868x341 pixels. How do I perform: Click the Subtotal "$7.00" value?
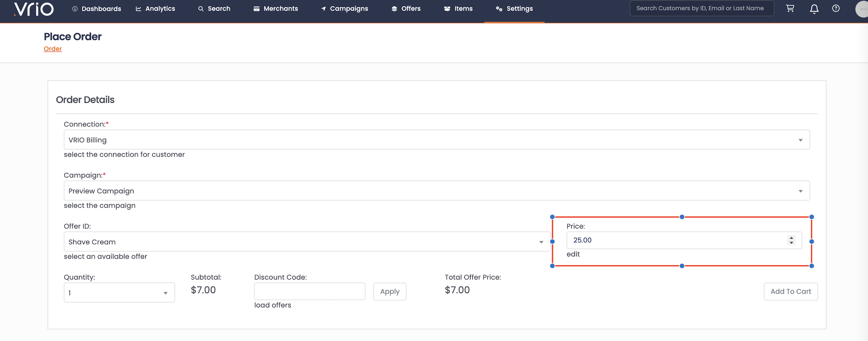(203, 290)
